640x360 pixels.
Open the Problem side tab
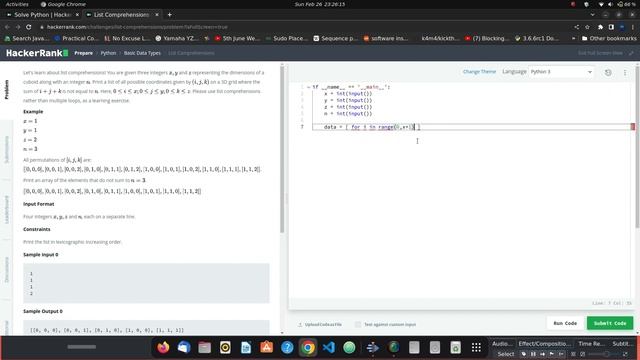pos(6,89)
